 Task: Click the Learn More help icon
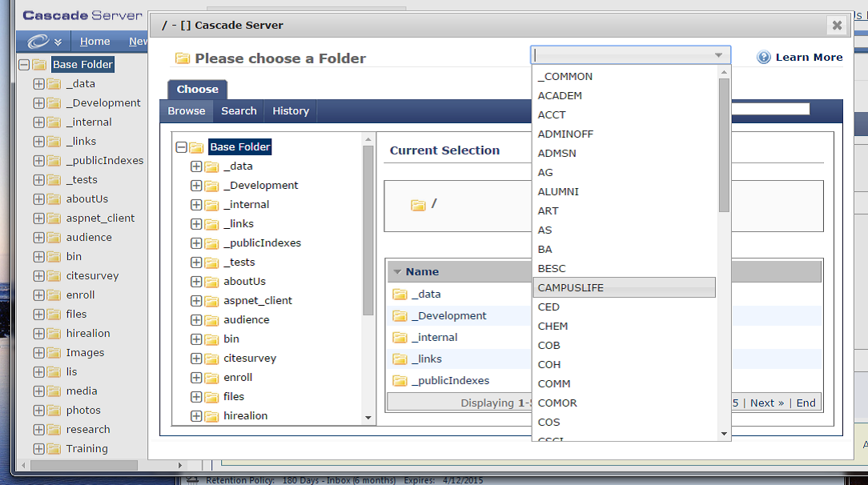point(763,57)
